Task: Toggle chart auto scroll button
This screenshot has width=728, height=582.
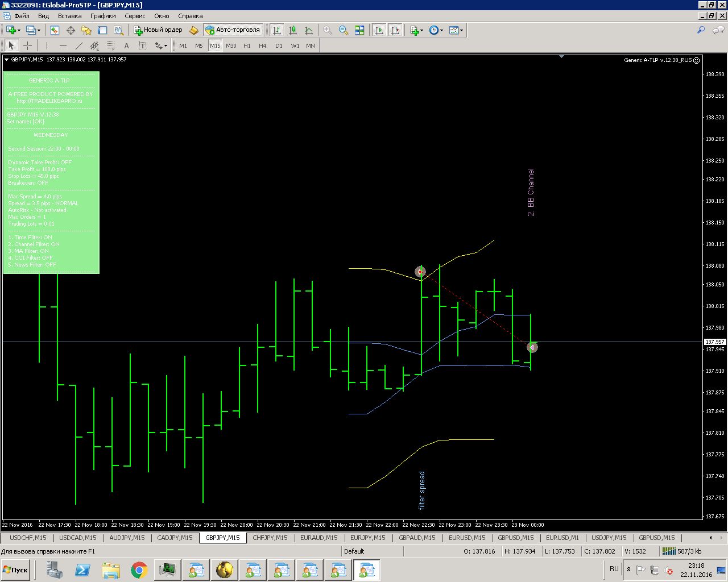Action: pyautogui.click(x=379, y=30)
